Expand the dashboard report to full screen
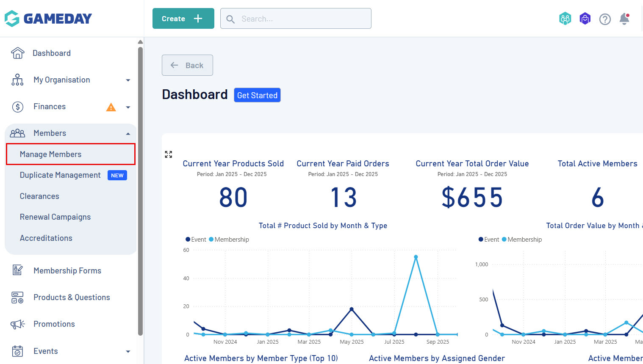This screenshot has height=364, width=643. pos(169,154)
